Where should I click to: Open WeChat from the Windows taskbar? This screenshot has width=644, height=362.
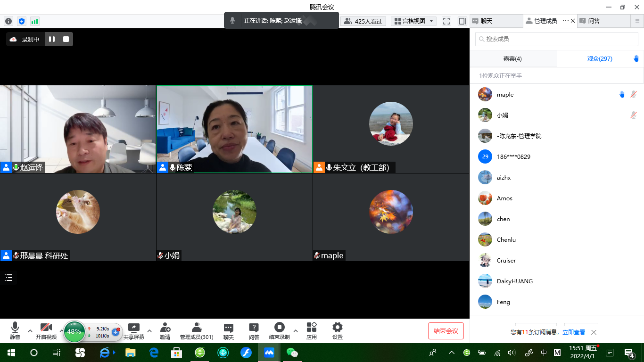tap(292, 353)
